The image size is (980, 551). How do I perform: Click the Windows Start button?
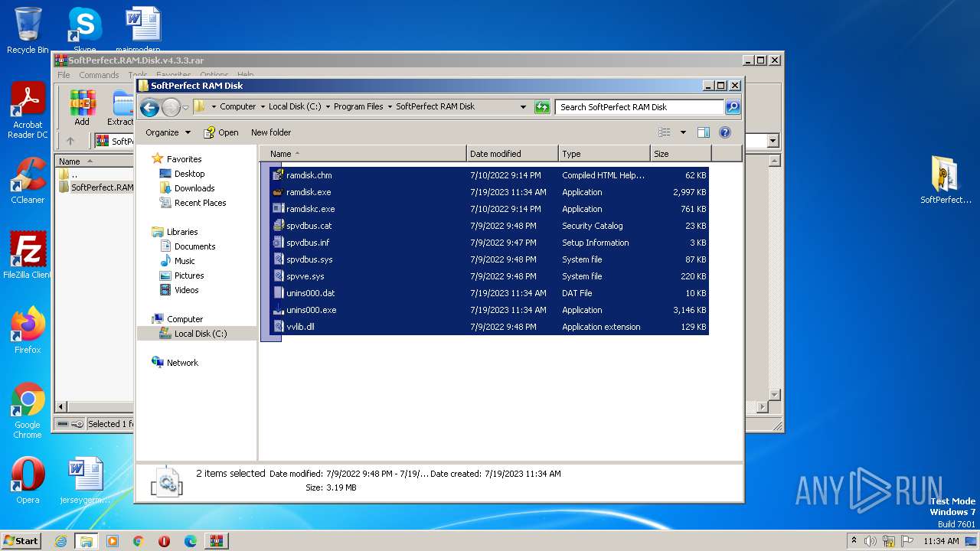pos(21,541)
